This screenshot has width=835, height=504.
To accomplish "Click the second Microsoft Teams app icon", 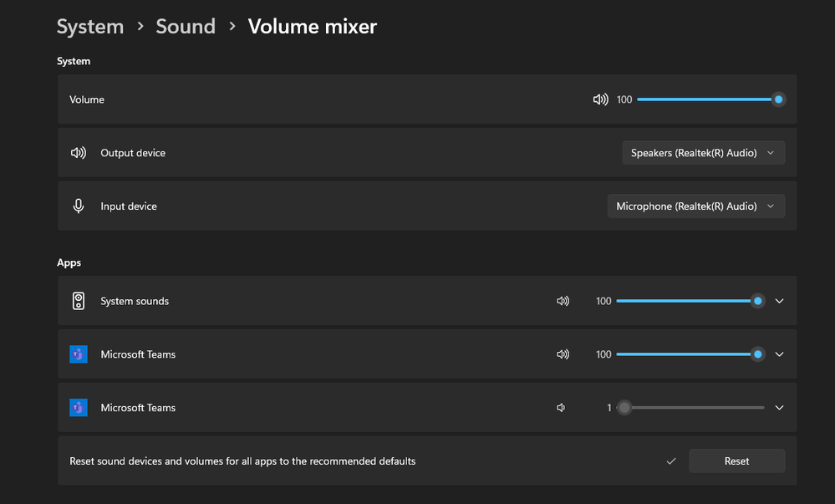I will (79, 408).
